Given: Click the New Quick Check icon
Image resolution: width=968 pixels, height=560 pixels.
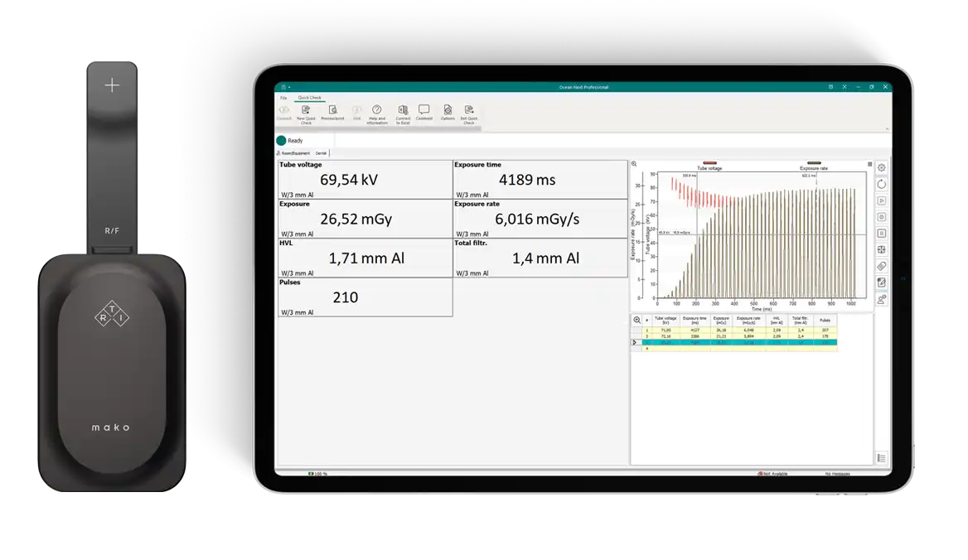Looking at the screenshot, I should 306,110.
